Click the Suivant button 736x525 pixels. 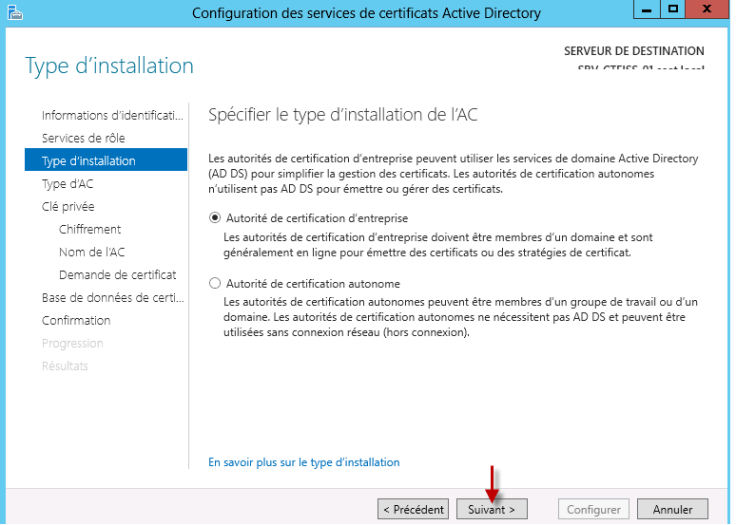pyautogui.click(x=491, y=509)
